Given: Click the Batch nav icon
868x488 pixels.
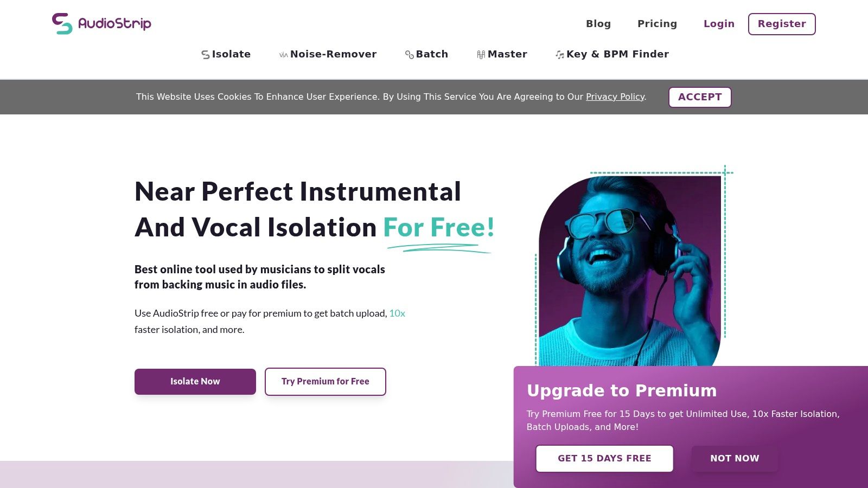Looking at the screenshot, I should tap(410, 55).
